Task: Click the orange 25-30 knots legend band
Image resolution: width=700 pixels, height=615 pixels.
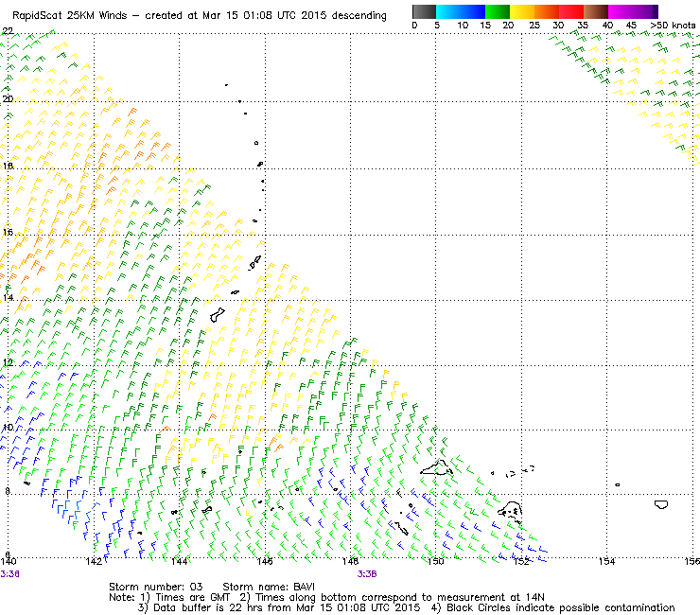Action: pyautogui.click(x=547, y=11)
